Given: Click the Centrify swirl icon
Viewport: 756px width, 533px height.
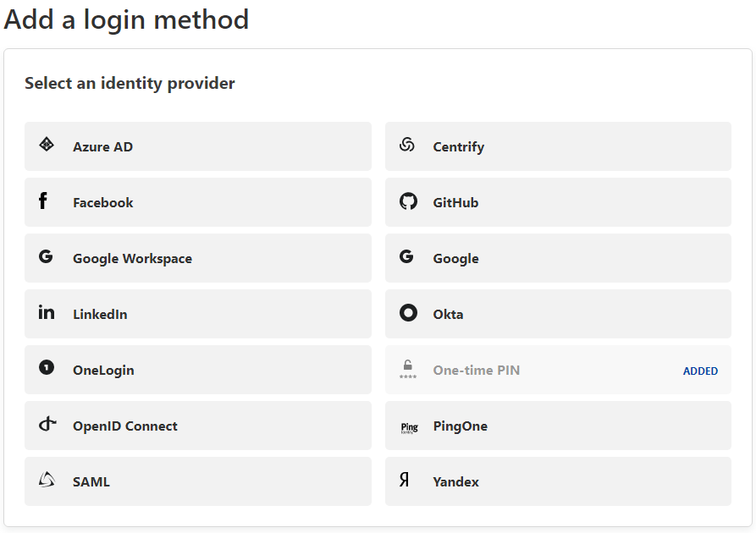Looking at the screenshot, I should pyautogui.click(x=407, y=144).
